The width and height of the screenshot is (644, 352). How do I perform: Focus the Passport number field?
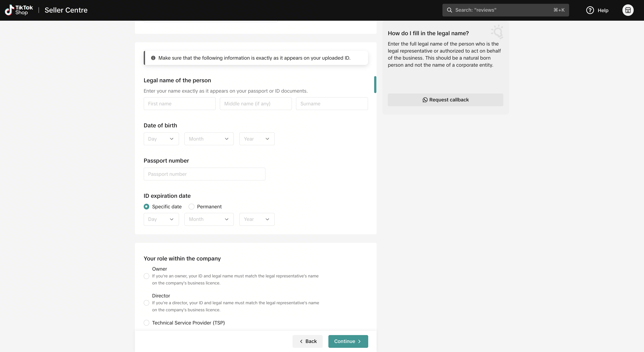(x=204, y=174)
